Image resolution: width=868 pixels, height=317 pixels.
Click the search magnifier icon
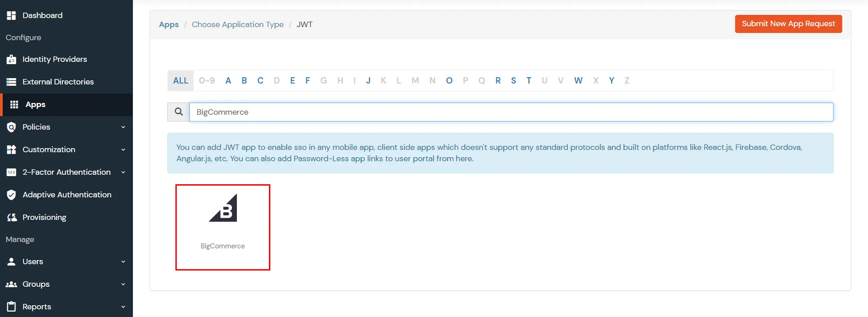tap(179, 112)
